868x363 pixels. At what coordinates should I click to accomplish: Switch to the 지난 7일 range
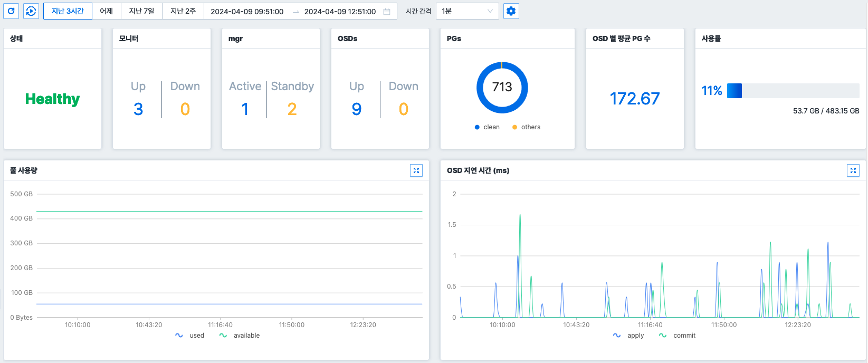click(141, 11)
